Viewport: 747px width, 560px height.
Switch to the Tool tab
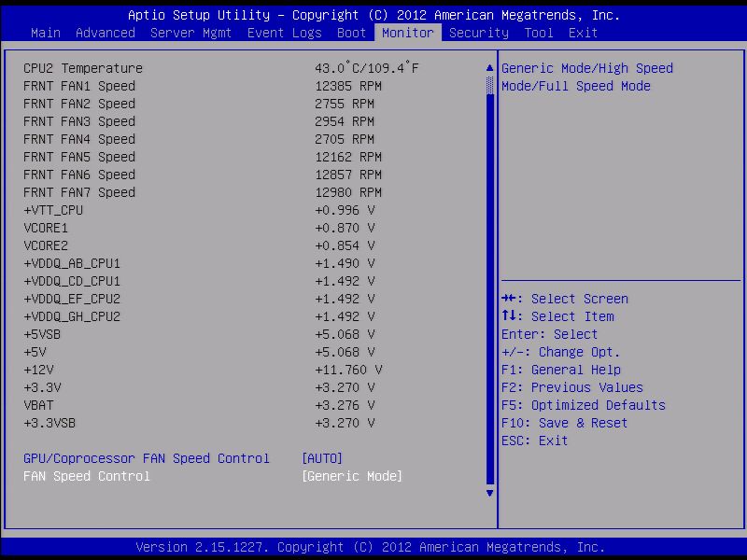point(539,33)
